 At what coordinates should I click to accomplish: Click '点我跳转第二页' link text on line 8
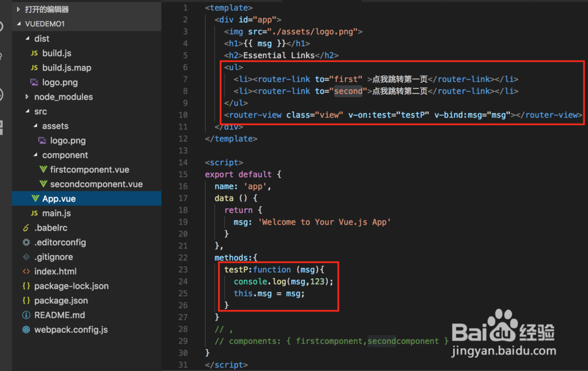click(400, 91)
